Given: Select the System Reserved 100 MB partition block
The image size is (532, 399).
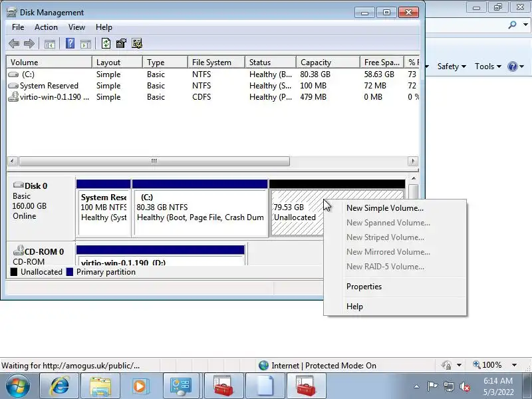Looking at the screenshot, I should pos(104,207).
